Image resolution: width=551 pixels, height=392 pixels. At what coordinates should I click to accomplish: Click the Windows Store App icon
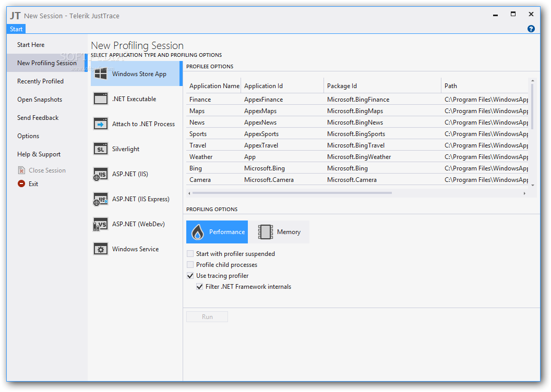point(101,73)
